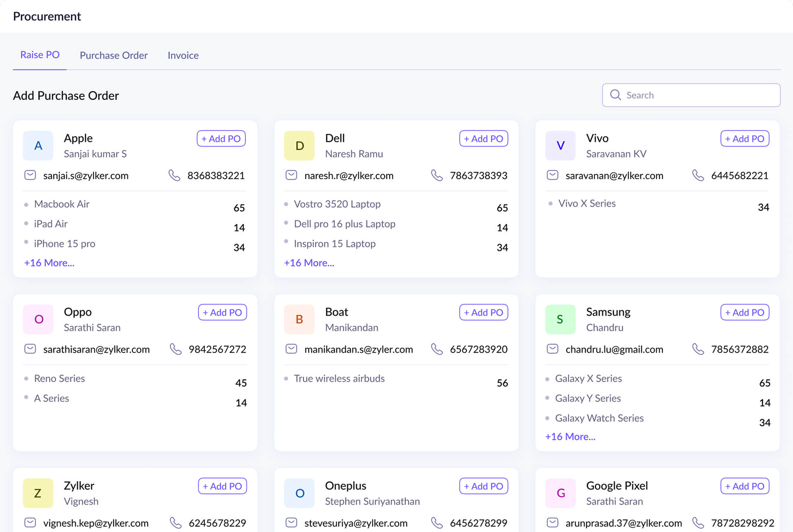Click the mail icon beside sanjai.s@zylker.com
The image size is (793, 532).
pyautogui.click(x=30, y=175)
